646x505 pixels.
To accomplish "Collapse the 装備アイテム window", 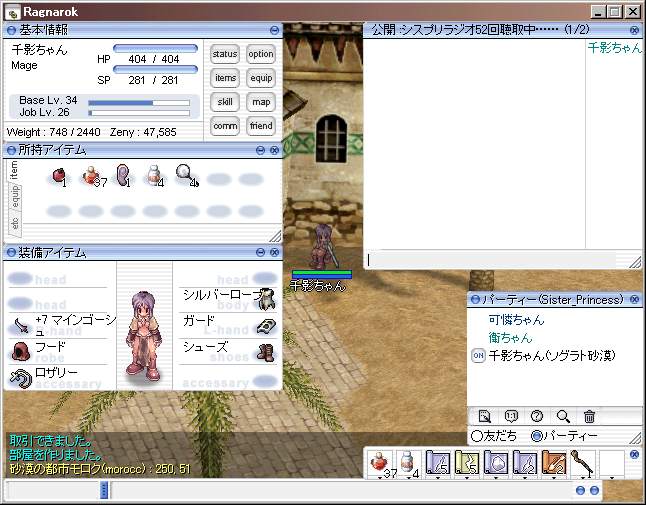I will pyautogui.click(x=260, y=252).
